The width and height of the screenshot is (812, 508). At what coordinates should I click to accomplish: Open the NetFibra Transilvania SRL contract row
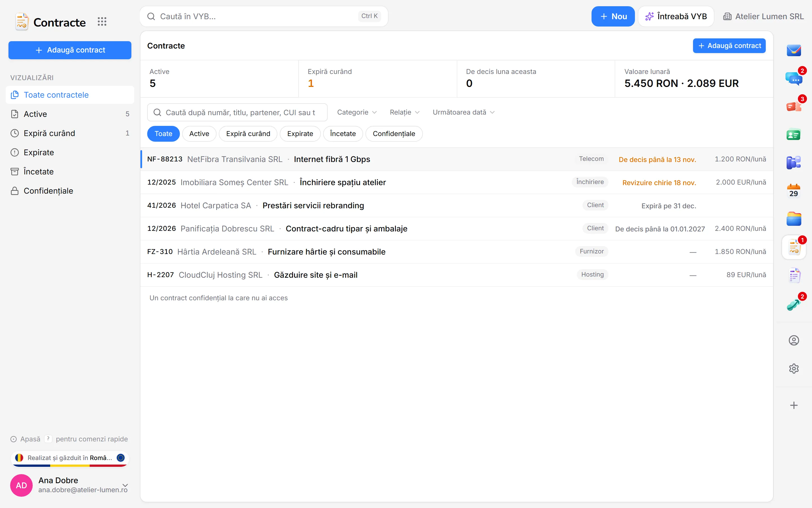click(x=457, y=159)
